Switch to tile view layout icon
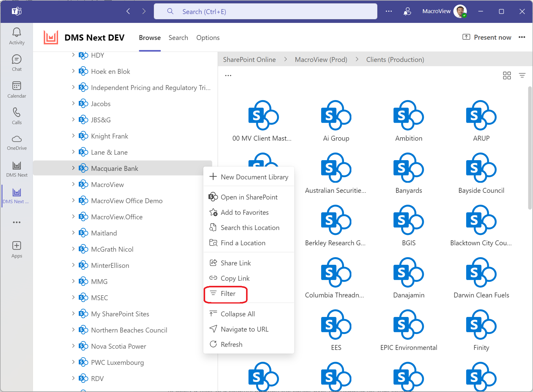 click(x=507, y=75)
